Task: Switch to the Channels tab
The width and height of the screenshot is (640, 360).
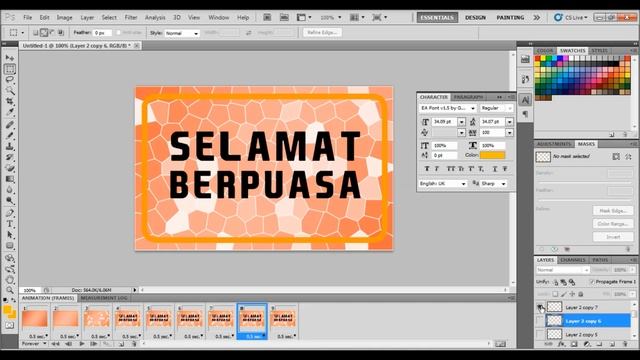Action: coord(573,260)
